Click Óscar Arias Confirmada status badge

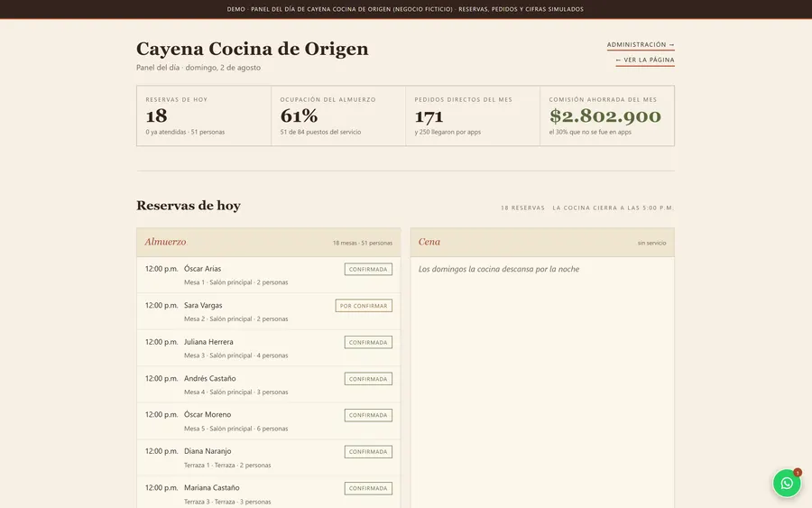[x=368, y=269]
